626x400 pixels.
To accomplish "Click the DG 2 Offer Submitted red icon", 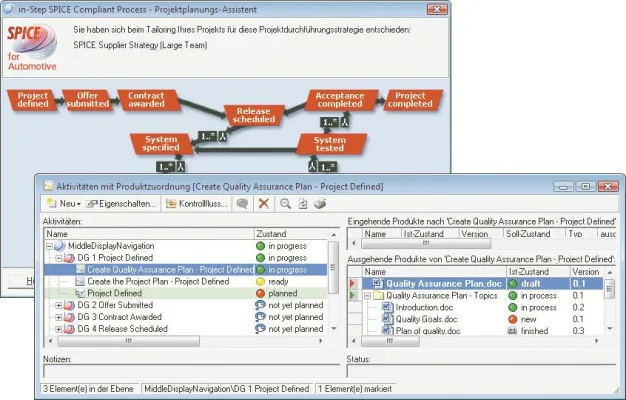I will click(x=69, y=305).
